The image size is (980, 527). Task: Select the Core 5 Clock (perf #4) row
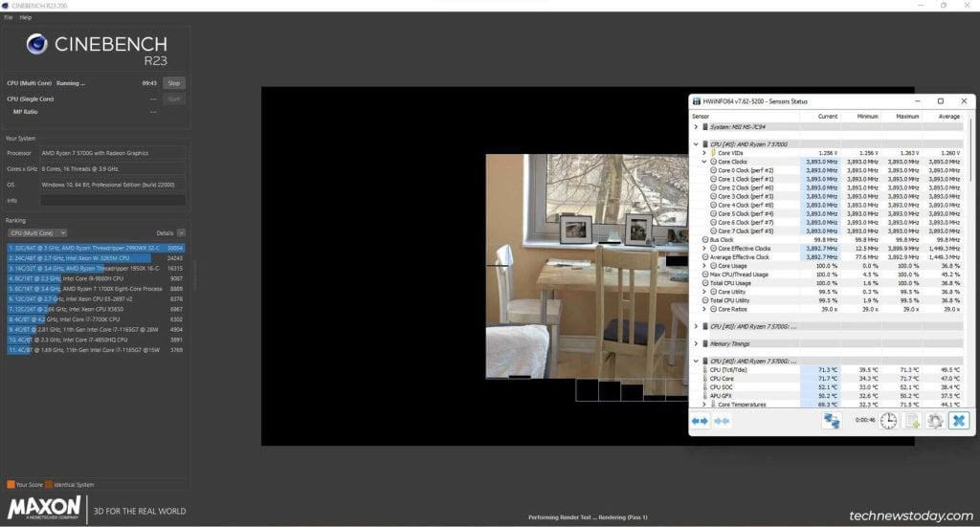[828, 214]
